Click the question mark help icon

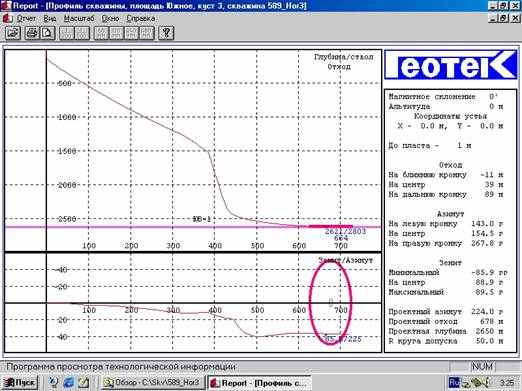click(166, 33)
